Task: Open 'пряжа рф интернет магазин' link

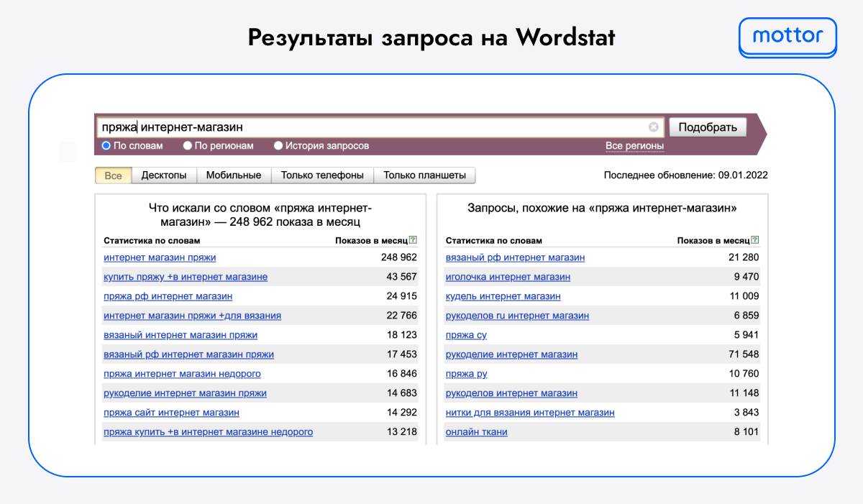Action: 168,296
